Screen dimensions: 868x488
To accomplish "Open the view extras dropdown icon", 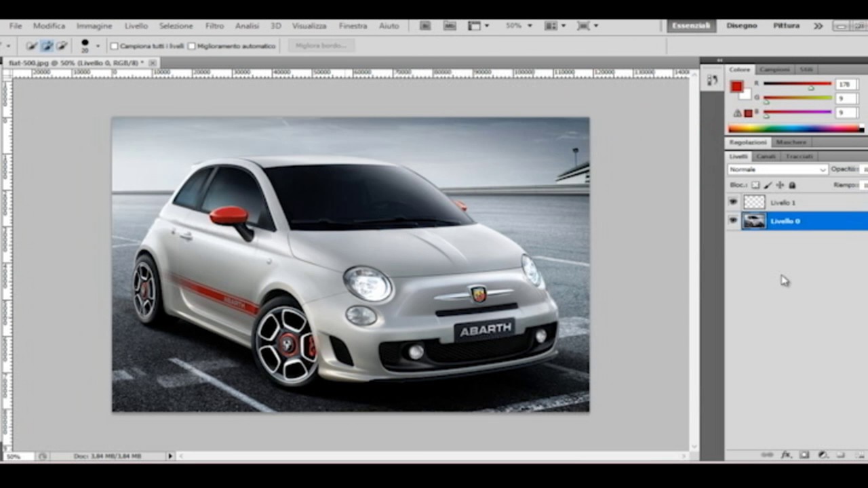I will click(x=477, y=26).
